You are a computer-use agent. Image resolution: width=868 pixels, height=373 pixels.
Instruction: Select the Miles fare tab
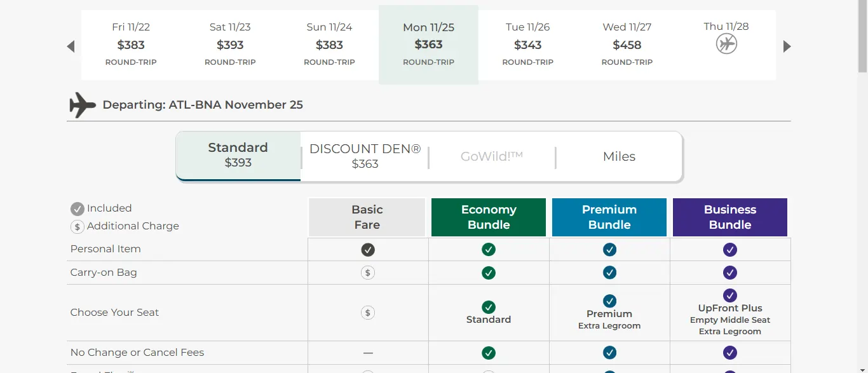[x=619, y=156]
